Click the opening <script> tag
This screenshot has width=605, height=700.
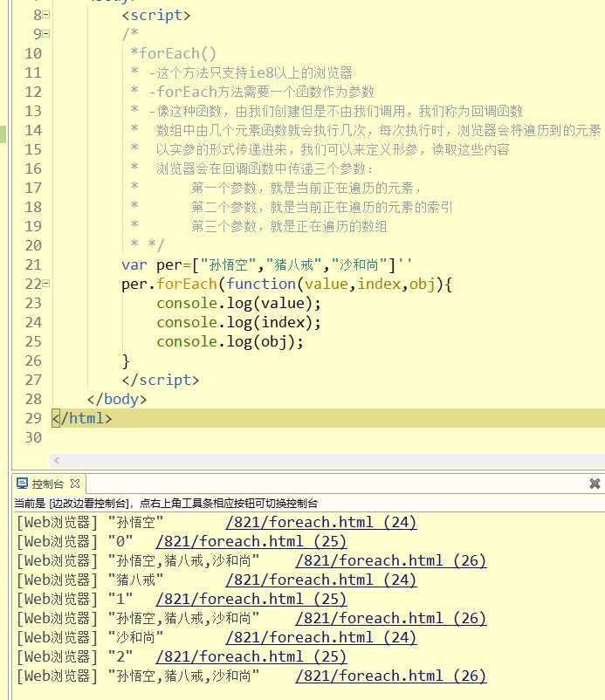pos(155,15)
